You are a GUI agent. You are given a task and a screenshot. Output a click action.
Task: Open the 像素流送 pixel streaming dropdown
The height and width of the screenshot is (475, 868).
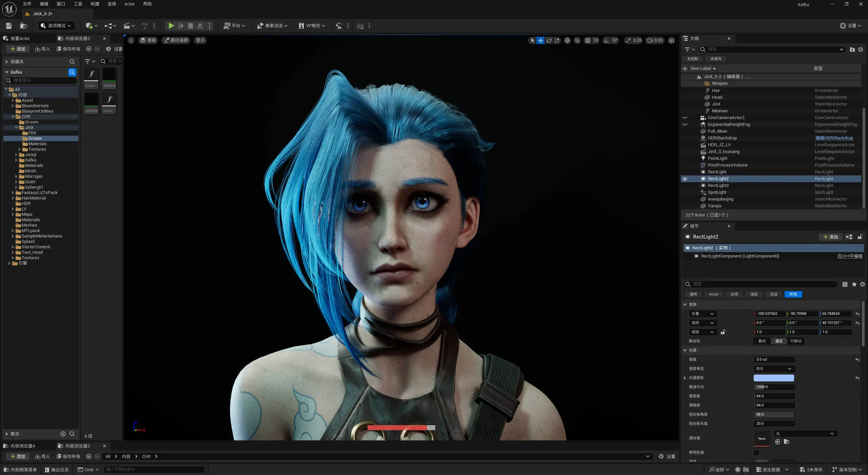272,26
